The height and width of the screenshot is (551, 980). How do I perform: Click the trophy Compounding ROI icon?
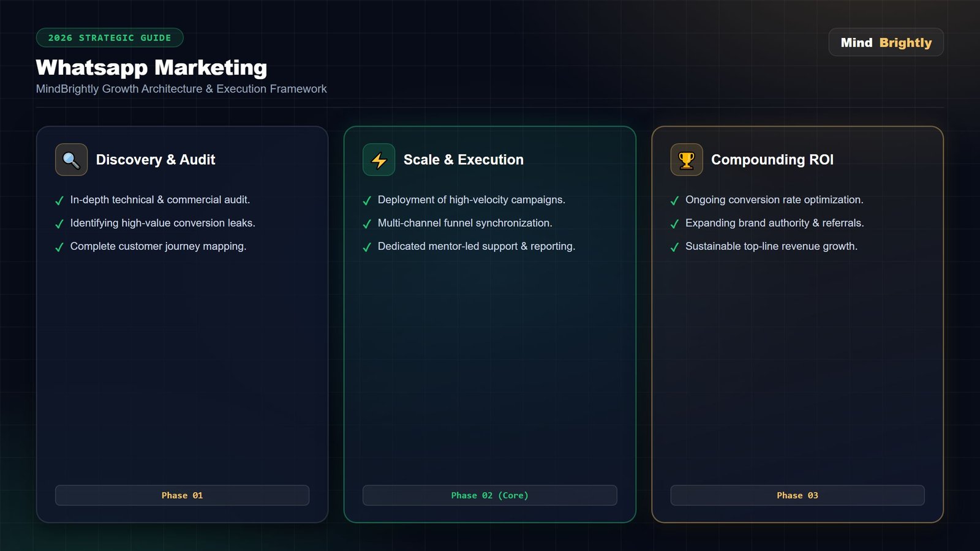tap(687, 160)
